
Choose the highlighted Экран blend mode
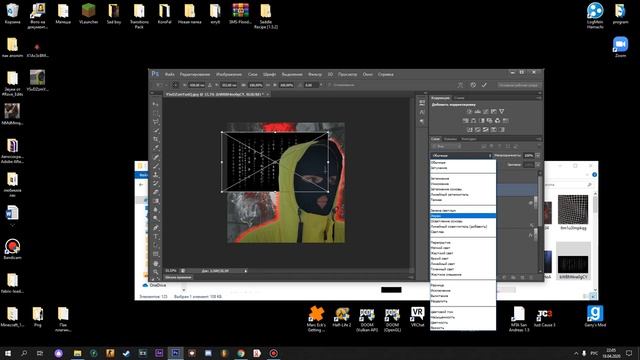463,216
